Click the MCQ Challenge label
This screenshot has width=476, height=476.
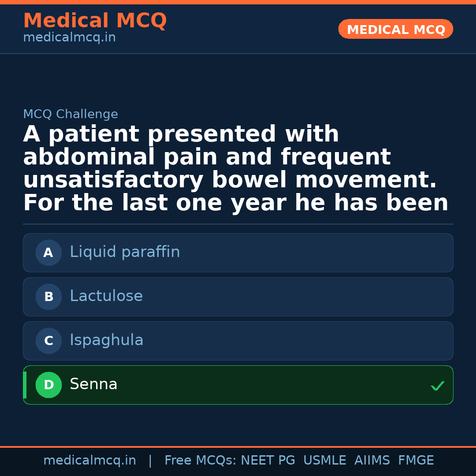coord(71,115)
